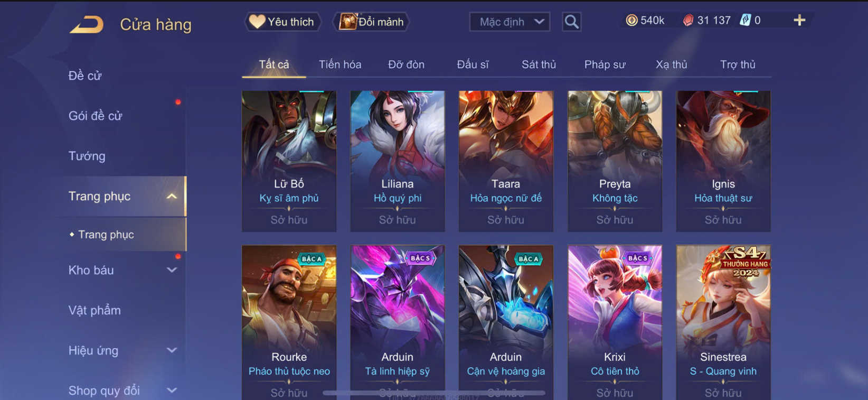Click the blue voucher currency icon
Screen dimensions: 868x400
(x=745, y=21)
